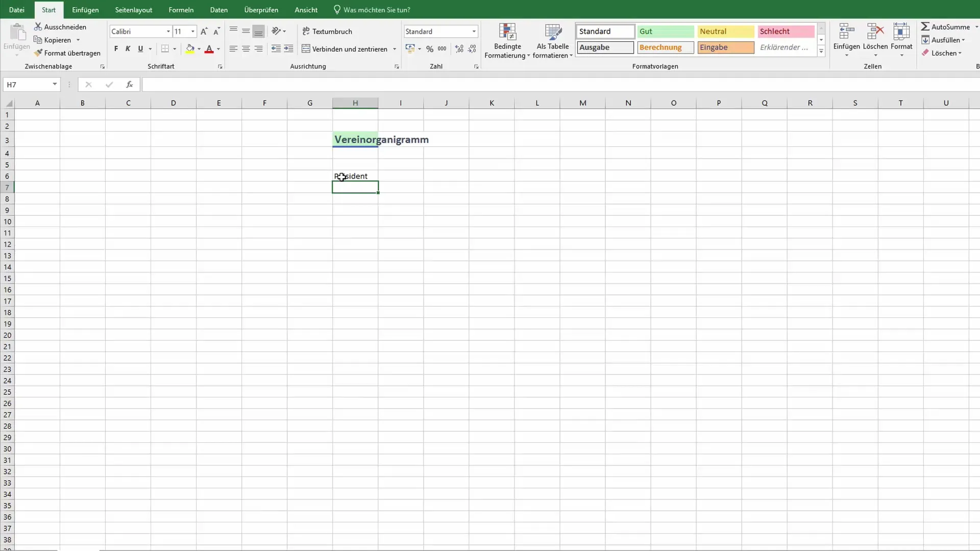
Task: Apply thousands separator 000 format
Action: [x=442, y=48]
